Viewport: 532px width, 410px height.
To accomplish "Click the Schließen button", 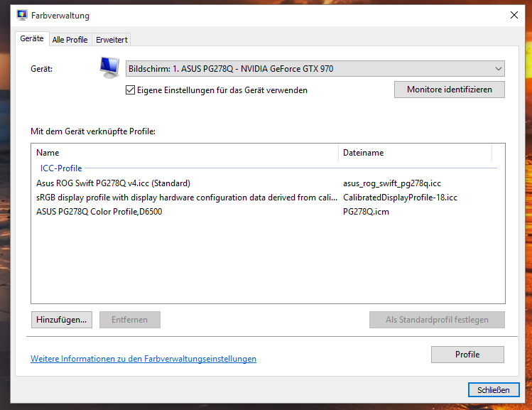I will click(494, 390).
